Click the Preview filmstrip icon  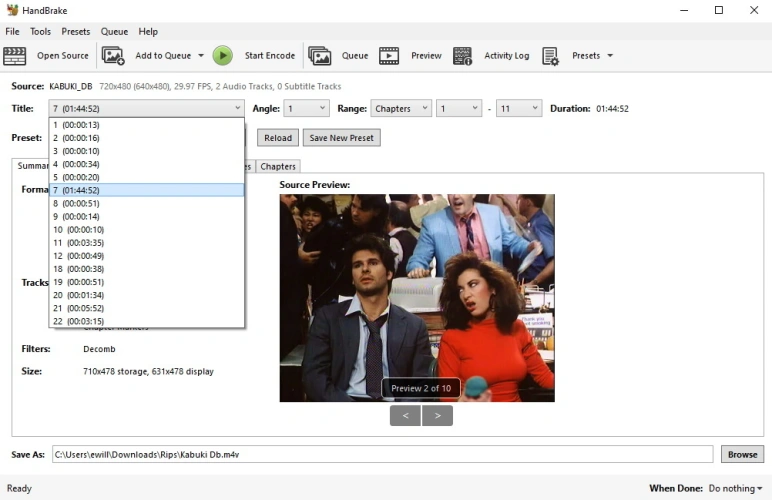(x=389, y=56)
